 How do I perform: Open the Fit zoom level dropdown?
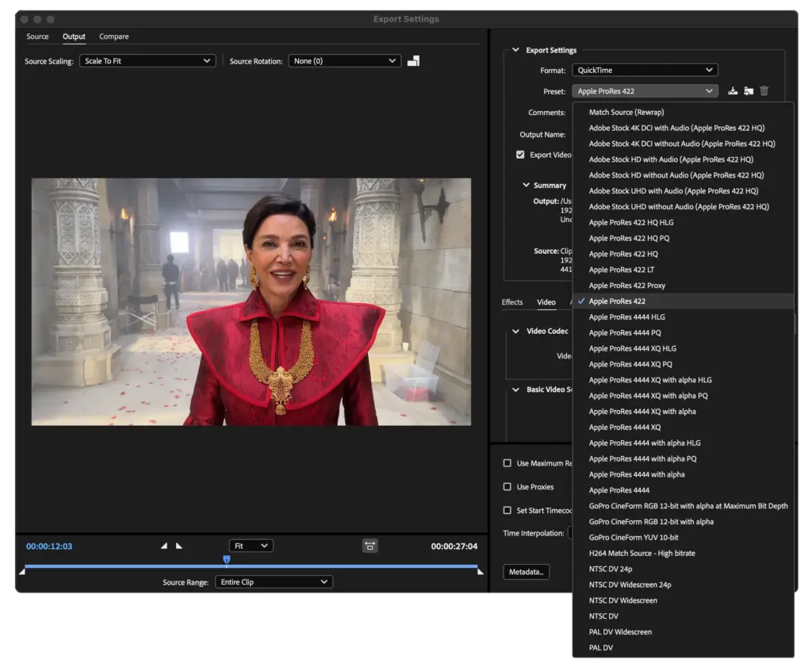pos(251,546)
